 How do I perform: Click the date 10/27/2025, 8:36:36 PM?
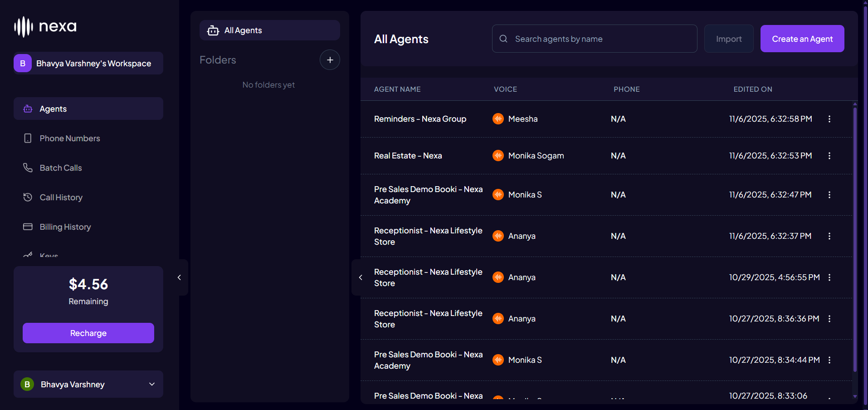pos(774,319)
